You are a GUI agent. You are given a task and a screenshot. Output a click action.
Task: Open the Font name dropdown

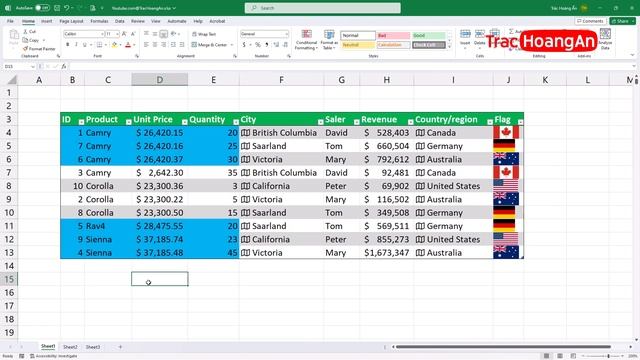click(x=102, y=34)
